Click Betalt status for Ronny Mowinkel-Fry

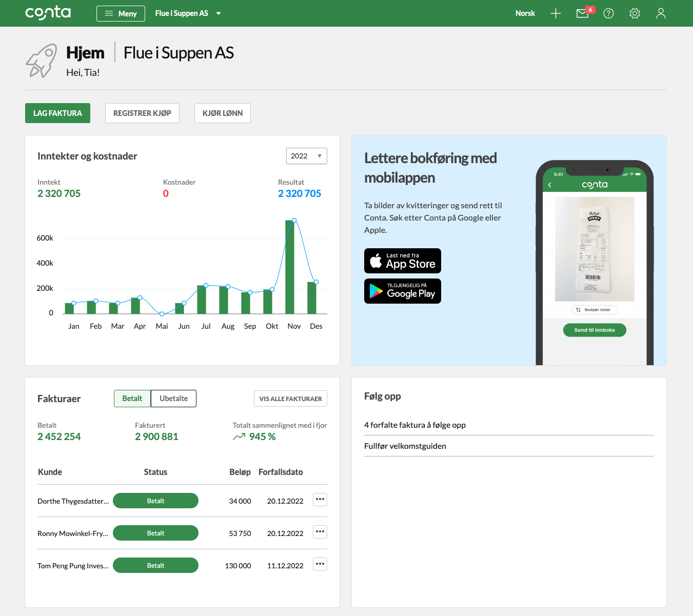coord(155,533)
